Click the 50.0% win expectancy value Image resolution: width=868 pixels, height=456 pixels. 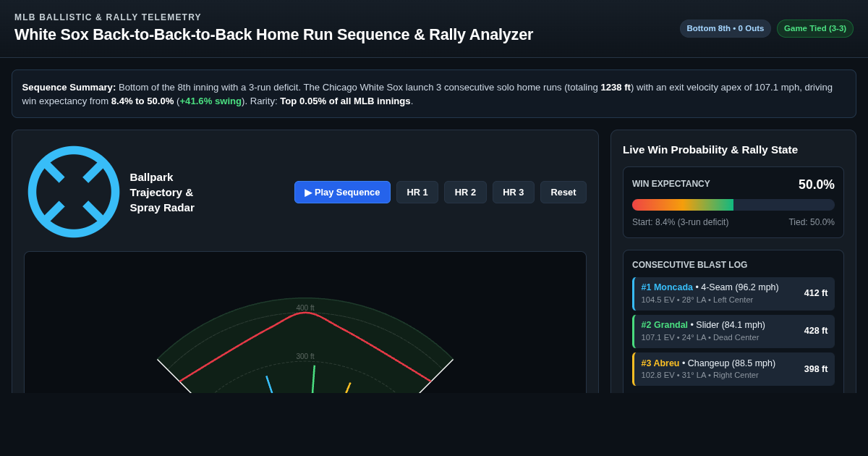click(x=817, y=185)
